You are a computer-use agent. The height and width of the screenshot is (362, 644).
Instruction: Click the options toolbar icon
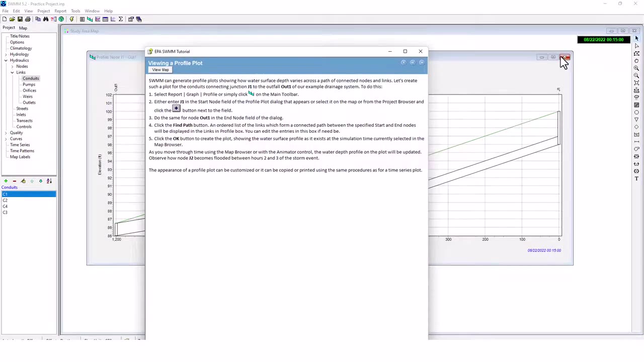pyautogui.click(x=131, y=19)
